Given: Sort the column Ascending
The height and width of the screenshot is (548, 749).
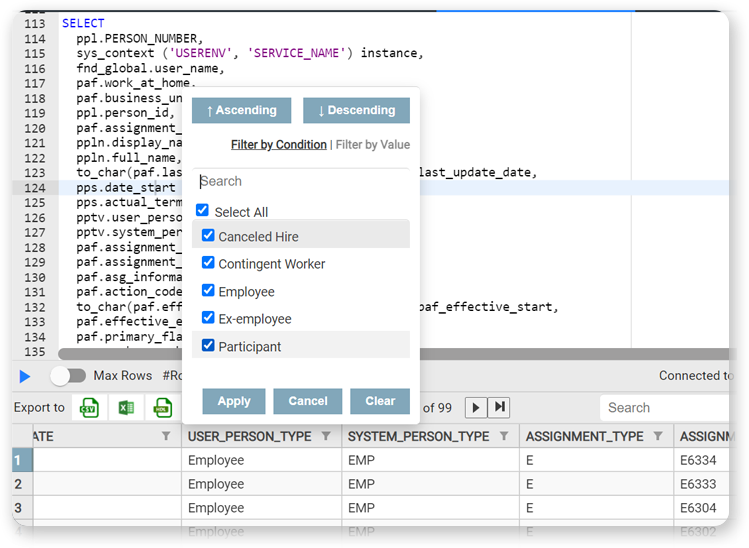Looking at the screenshot, I should click(x=242, y=110).
